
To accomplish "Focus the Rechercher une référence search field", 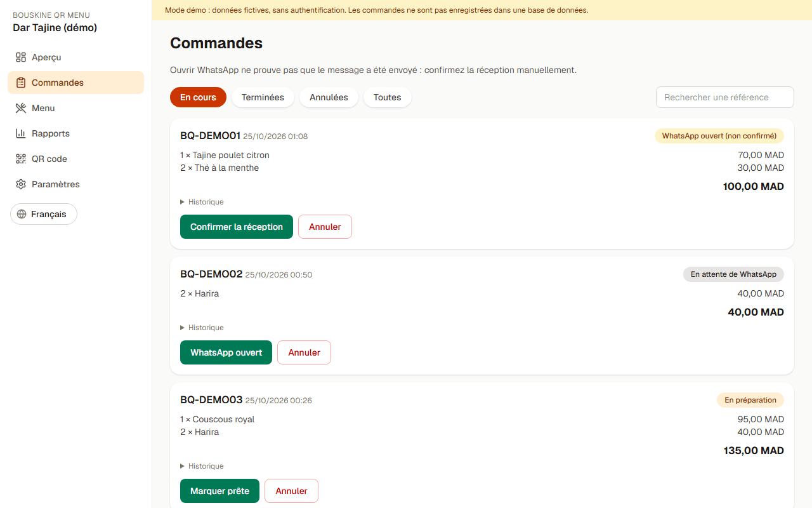I will [x=725, y=97].
